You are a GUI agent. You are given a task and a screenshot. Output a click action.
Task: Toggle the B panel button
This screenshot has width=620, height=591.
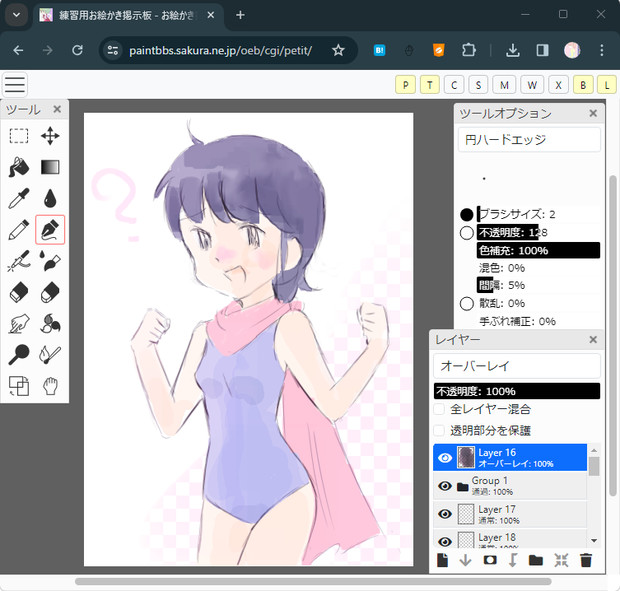[x=583, y=85]
